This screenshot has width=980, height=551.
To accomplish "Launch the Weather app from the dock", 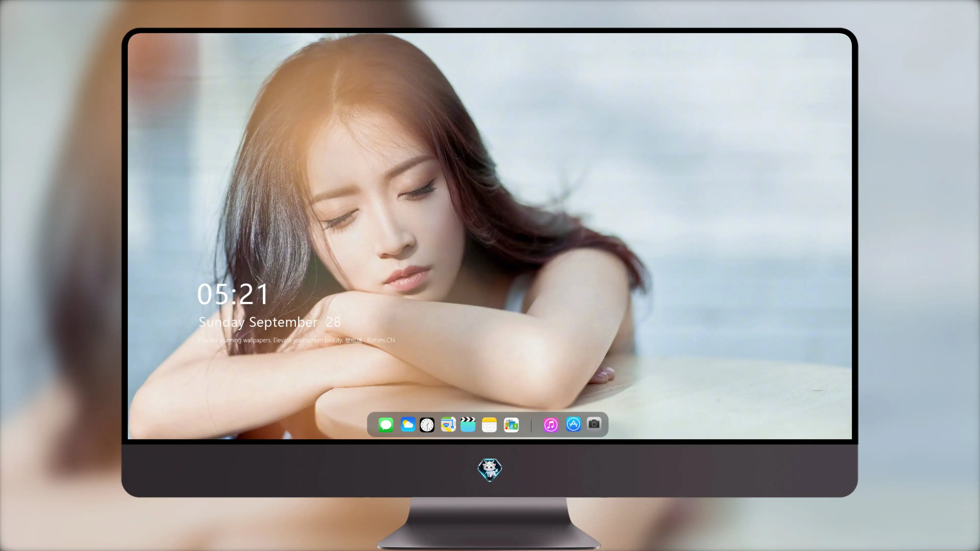I will [408, 424].
